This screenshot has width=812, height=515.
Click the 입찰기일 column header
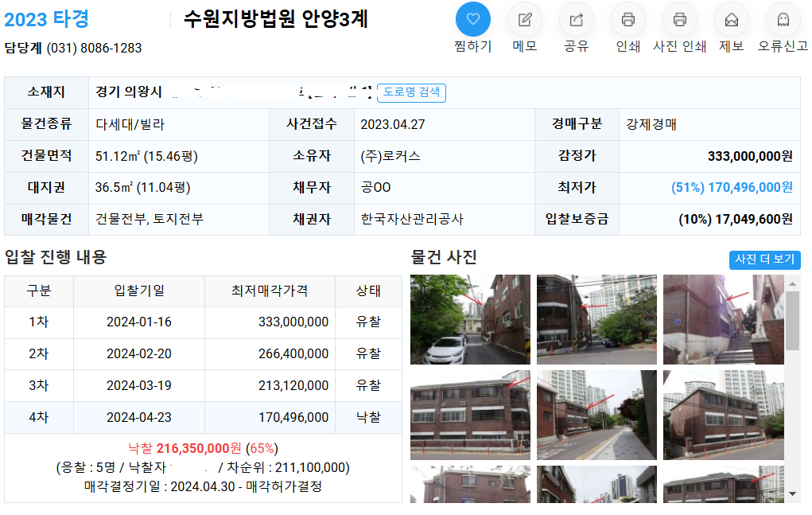139,291
